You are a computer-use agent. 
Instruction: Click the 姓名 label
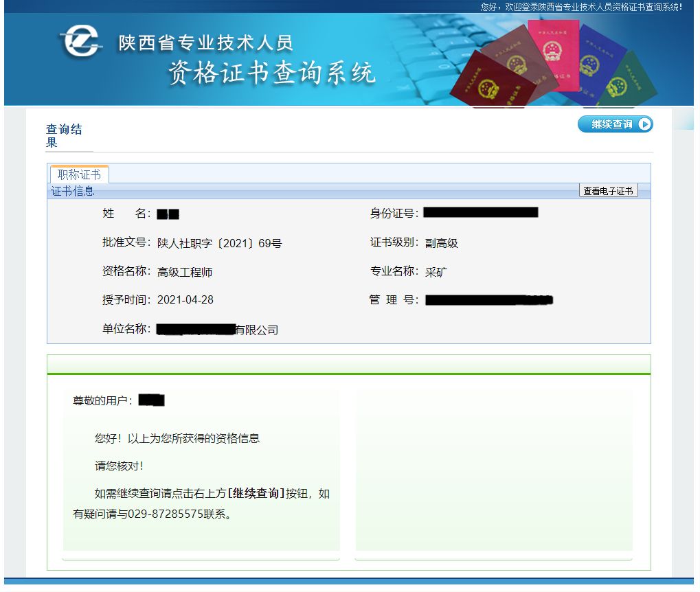[x=126, y=214]
